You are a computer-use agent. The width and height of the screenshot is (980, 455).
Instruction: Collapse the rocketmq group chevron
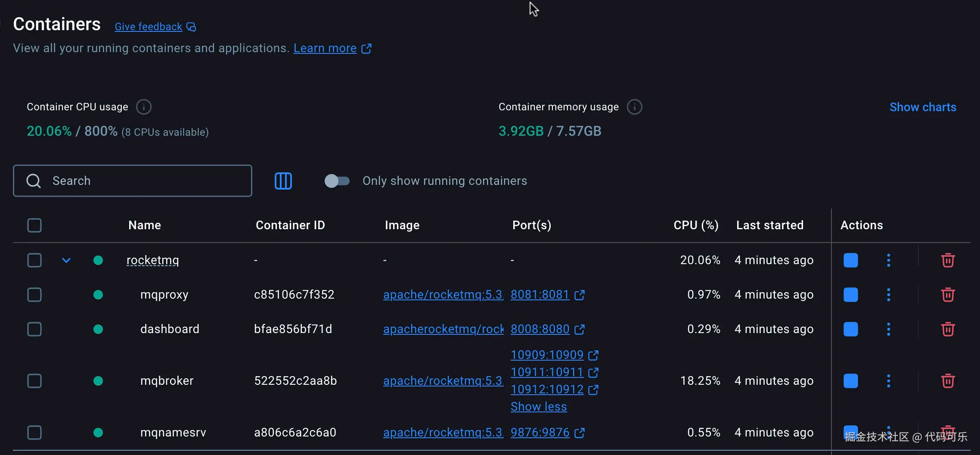(x=66, y=260)
